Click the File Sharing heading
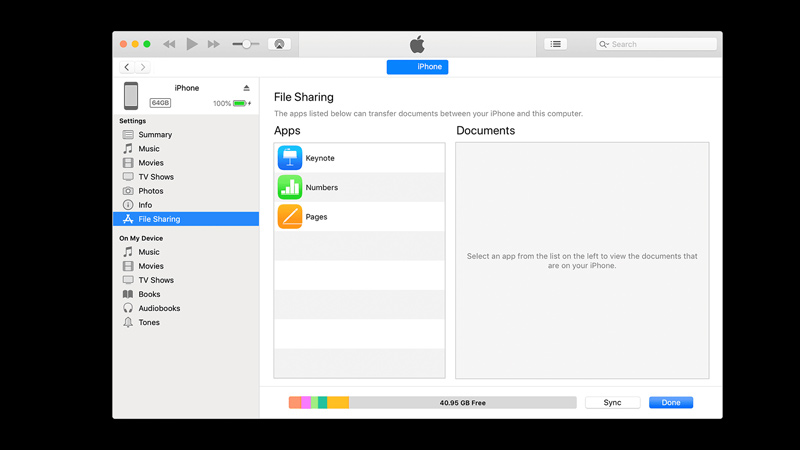This screenshot has height=450, width=800. click(304, 97)
